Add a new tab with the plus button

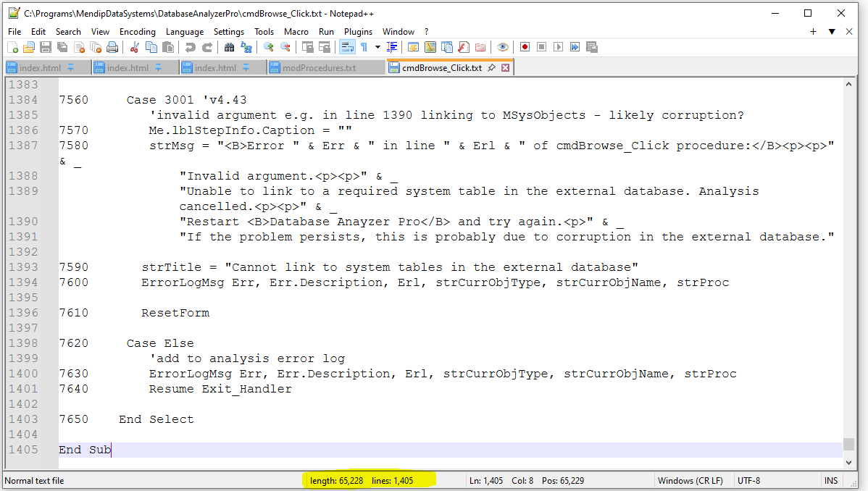(x=813, y=32)
